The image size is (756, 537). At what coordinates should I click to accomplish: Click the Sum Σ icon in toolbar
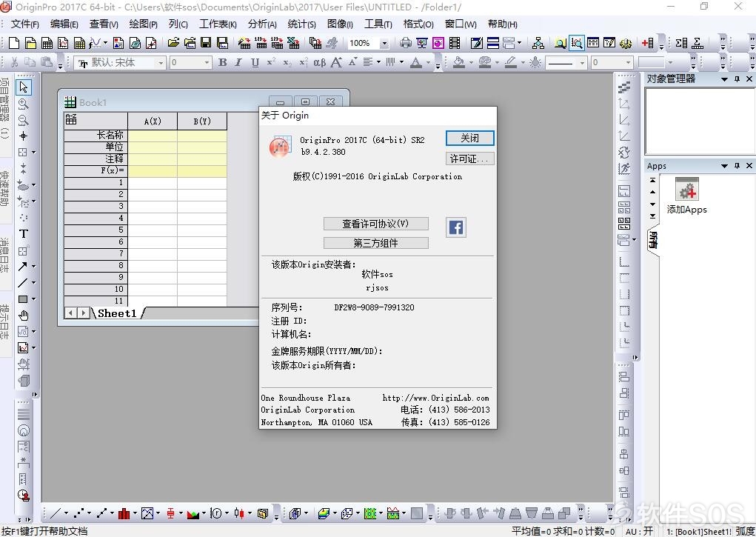680,44
